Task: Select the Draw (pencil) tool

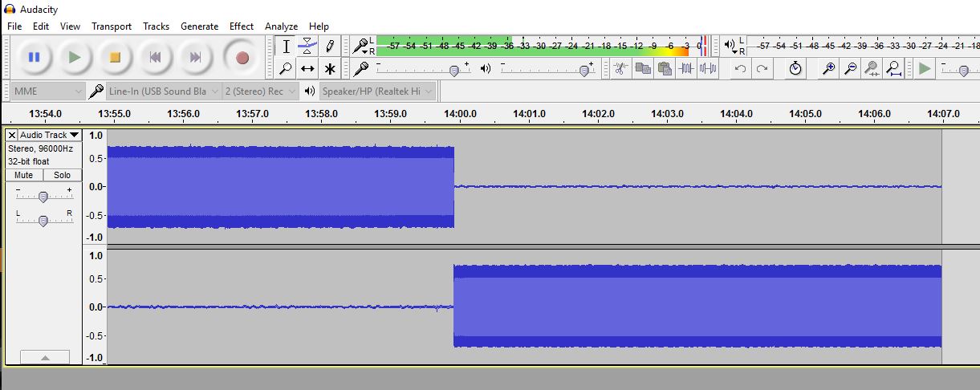Action: [x=330, y=47]
